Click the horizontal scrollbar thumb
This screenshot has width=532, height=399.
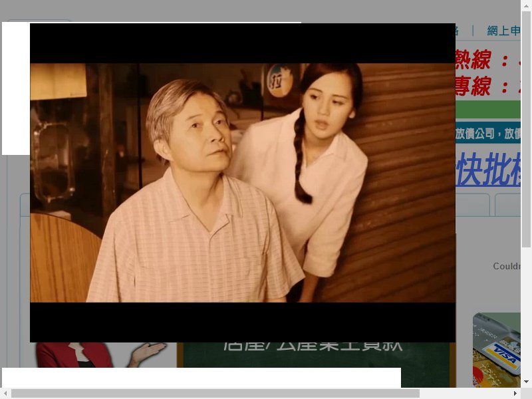(215, 393)
